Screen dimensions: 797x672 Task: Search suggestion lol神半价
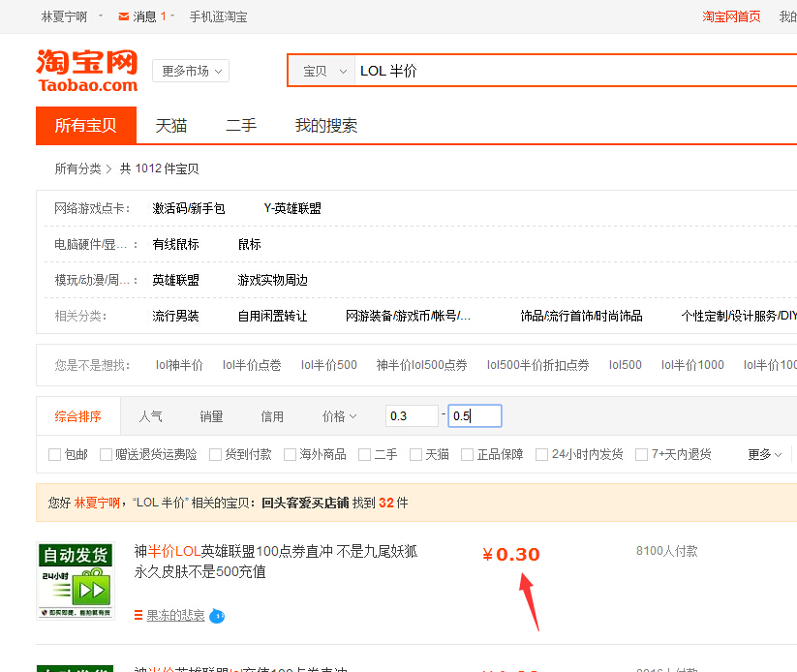(x=179, y=365)
